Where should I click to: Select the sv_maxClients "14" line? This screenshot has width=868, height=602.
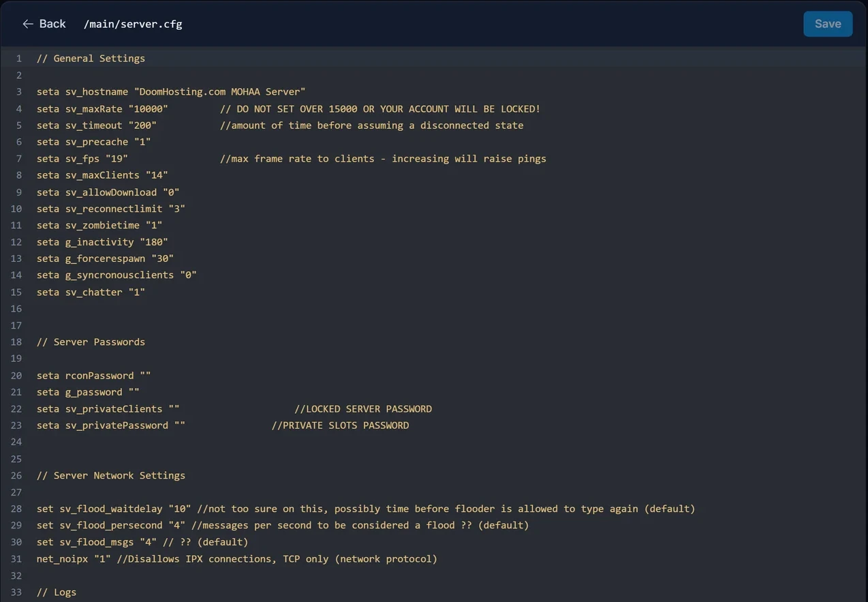click(102, 175)
